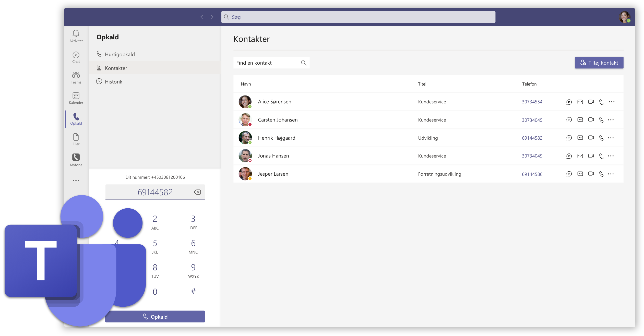Show more apps via sidebar ellipsis
Viewport: 644px width, 336px height.
click(x=76, y=181)
